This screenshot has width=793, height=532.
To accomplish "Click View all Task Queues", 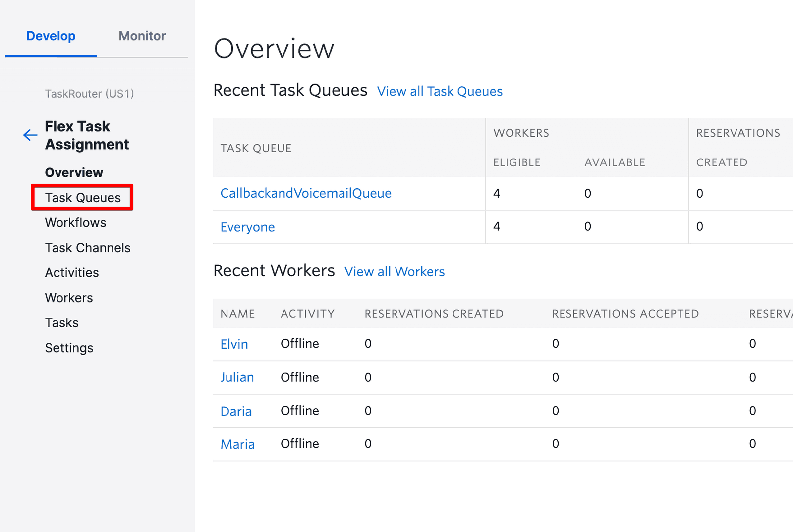I will point(439,91).
